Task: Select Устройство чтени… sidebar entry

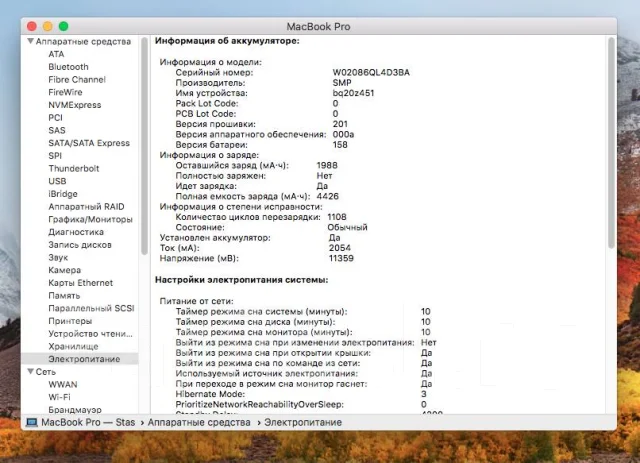Action: click(x=90, y=334)
